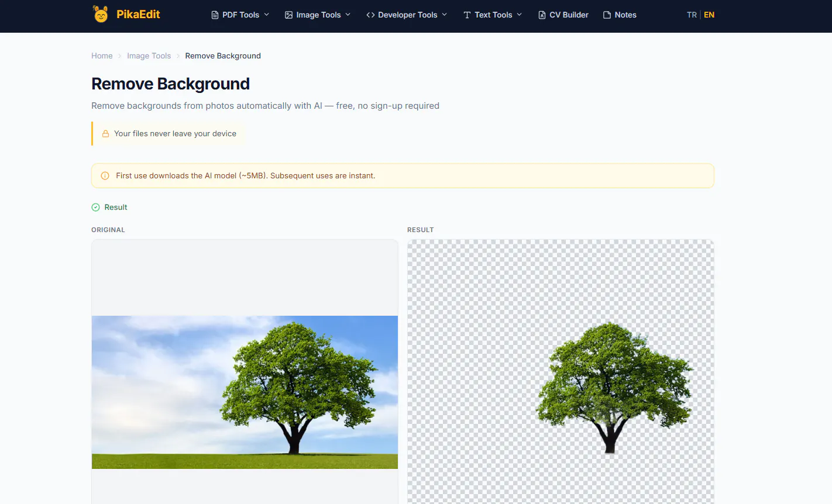The image size is (832, 504).
Task: Switch language to EN
Action: pos(709,15)
